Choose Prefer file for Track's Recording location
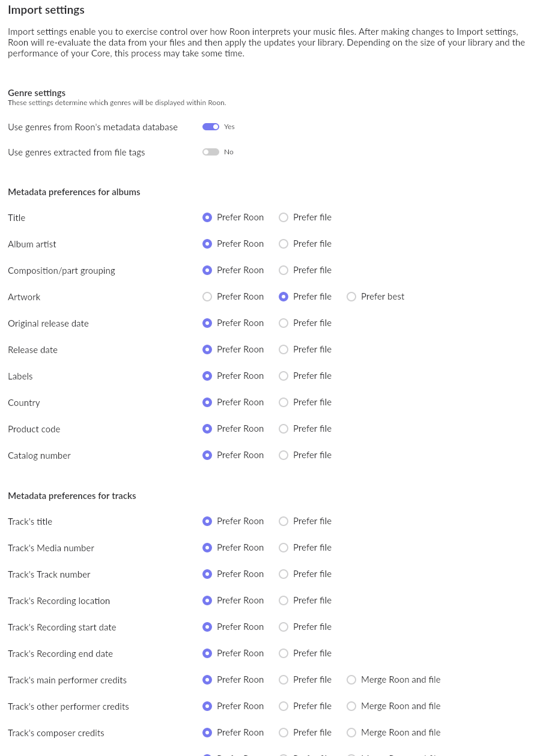Screen dimensions: 534x756 [x=284, y=600]
